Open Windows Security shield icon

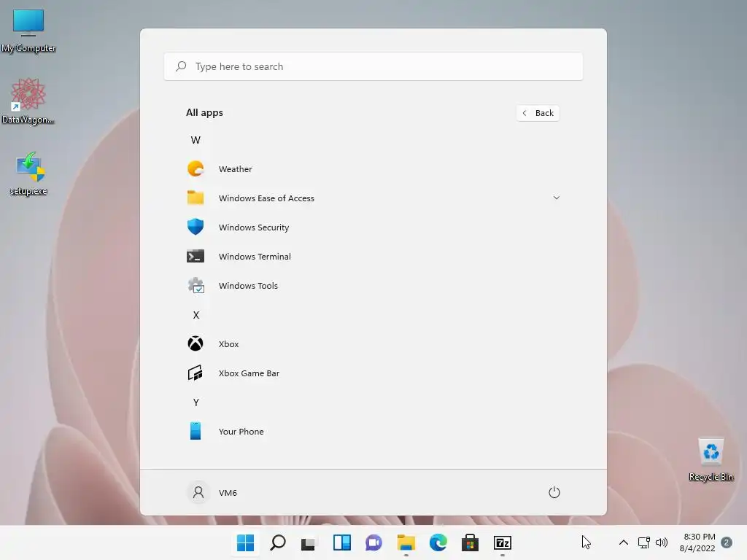click(x=196, y=227)
